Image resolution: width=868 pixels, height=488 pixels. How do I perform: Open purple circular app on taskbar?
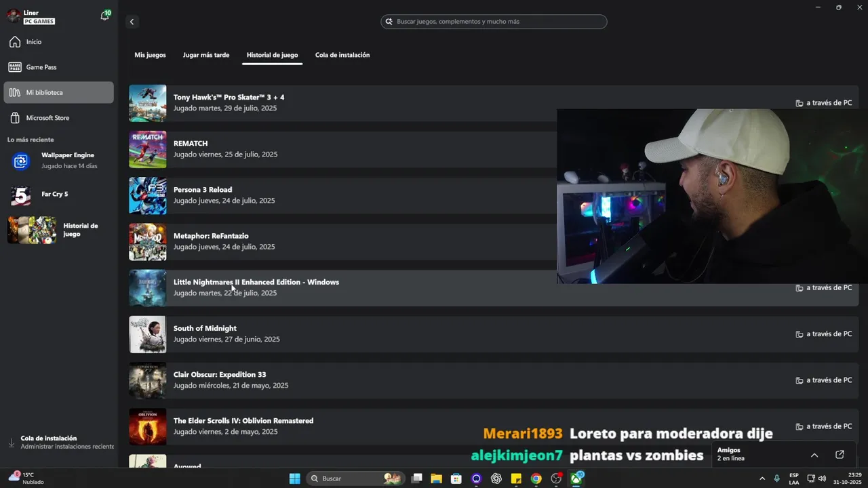point(476,479)
